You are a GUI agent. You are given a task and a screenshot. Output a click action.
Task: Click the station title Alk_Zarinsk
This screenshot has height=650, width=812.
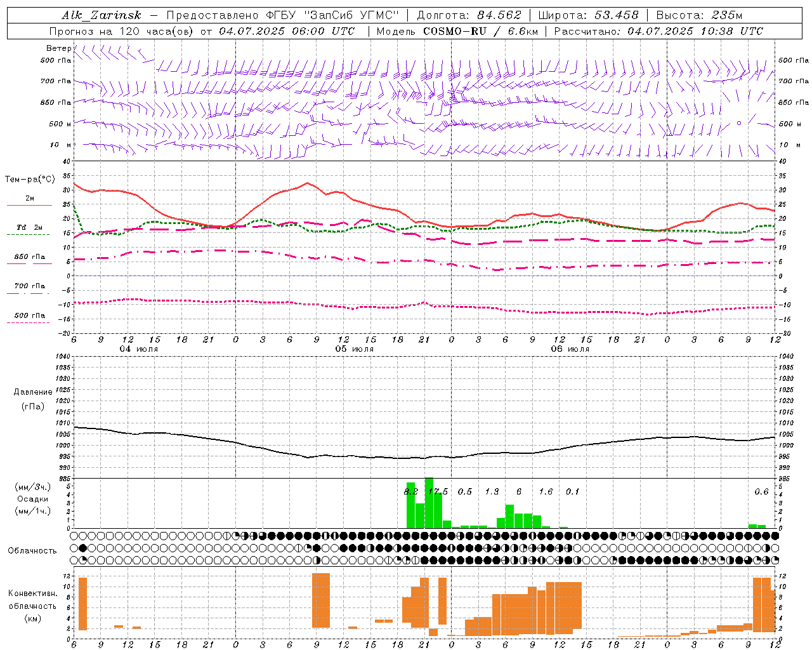coord(101,15)
